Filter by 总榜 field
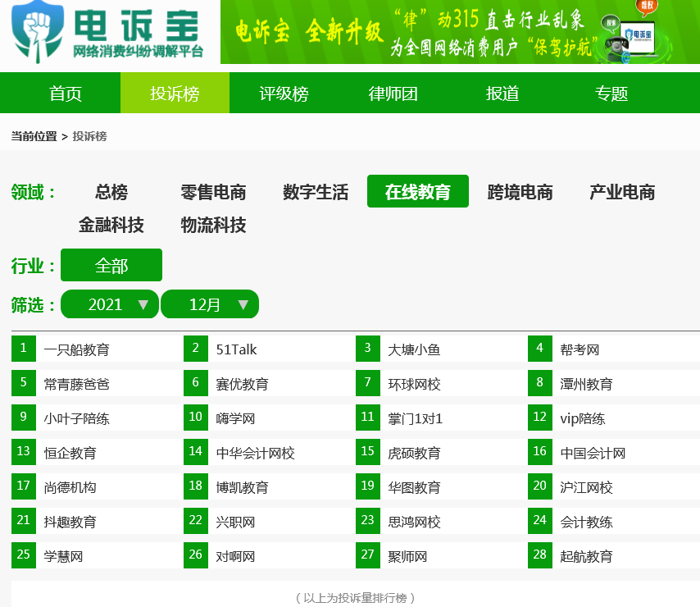700x607 pixels. pyautogui.click(x=111, y=192)
